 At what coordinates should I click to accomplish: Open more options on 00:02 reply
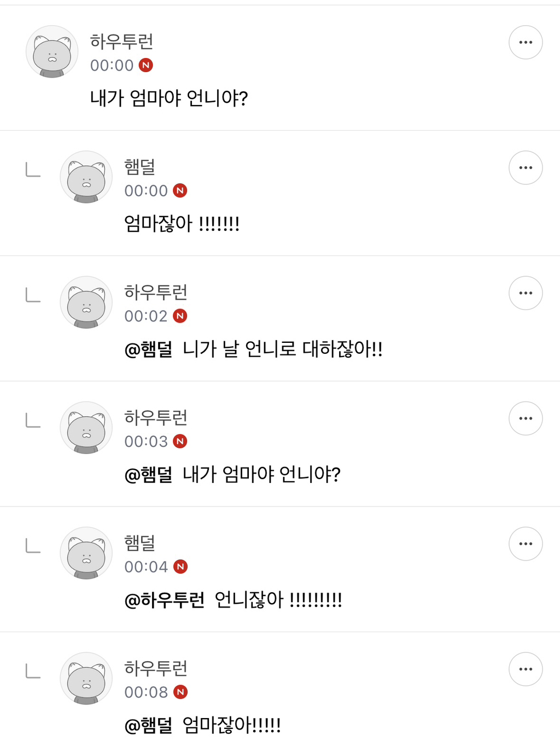point(526,293)
